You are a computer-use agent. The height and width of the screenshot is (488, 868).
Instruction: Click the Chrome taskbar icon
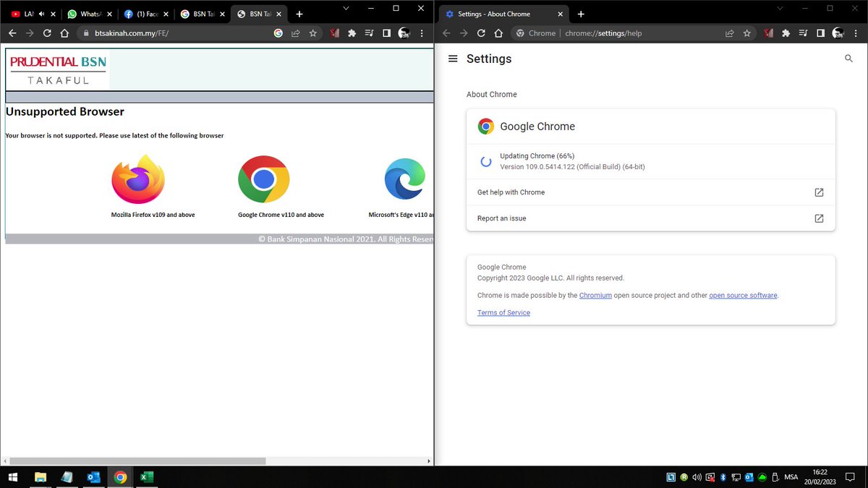(120, 477)
